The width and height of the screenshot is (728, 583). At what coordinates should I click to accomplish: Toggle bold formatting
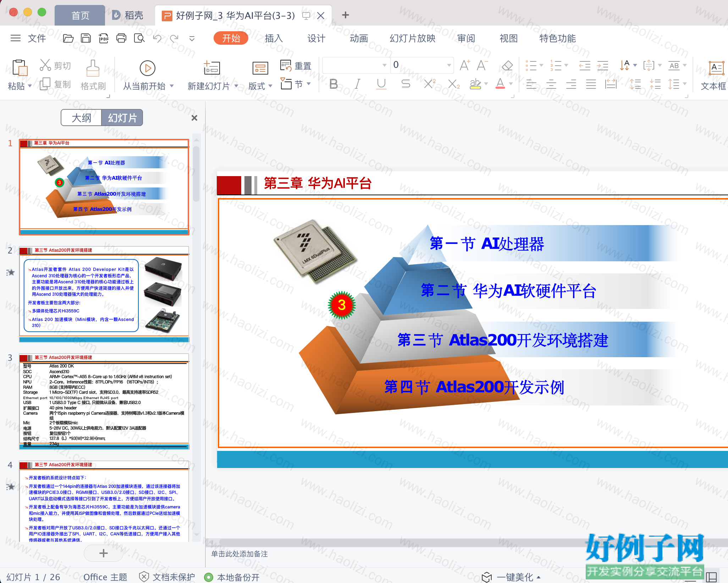333,84
